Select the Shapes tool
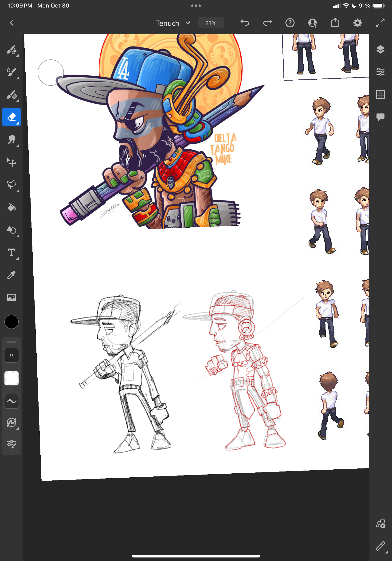The width and height of the screenshot is (392, 561). (x=12, y=230)
